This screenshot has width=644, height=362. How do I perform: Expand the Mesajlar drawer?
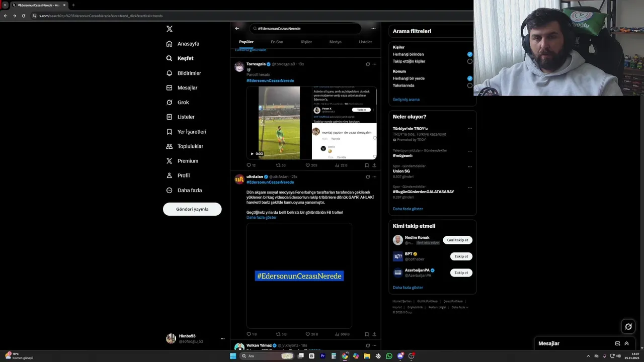click(626, 343)
